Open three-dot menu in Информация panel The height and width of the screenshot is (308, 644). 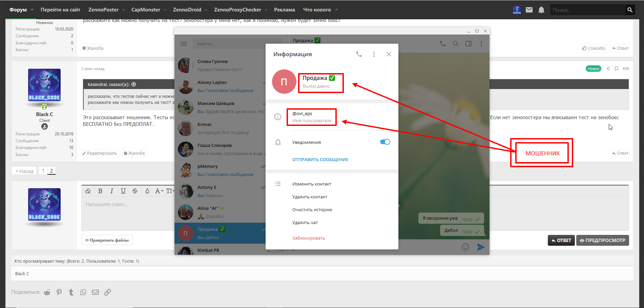(374, 54)
